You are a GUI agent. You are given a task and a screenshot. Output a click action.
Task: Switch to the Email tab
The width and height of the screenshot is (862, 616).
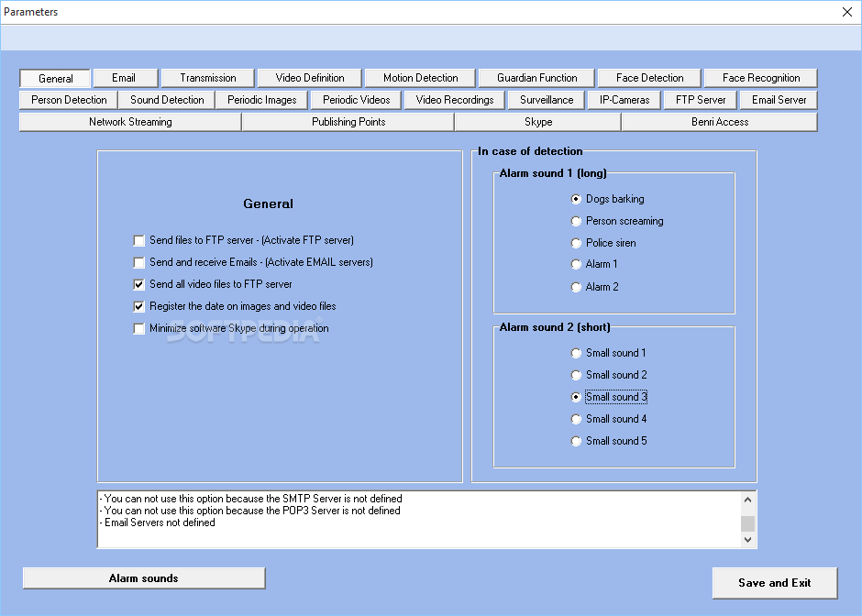point(126,78)
